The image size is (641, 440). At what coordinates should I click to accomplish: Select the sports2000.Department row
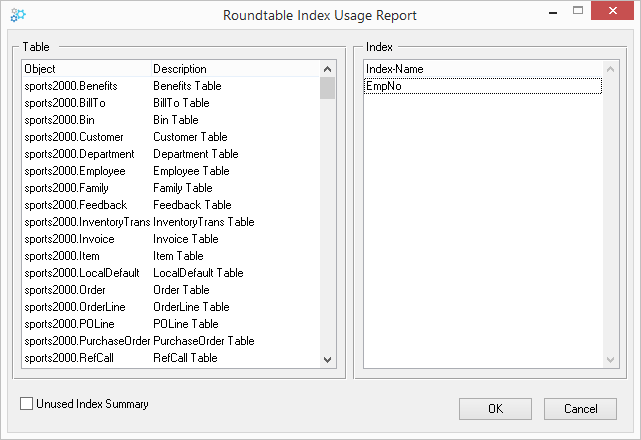click(171, 154)
